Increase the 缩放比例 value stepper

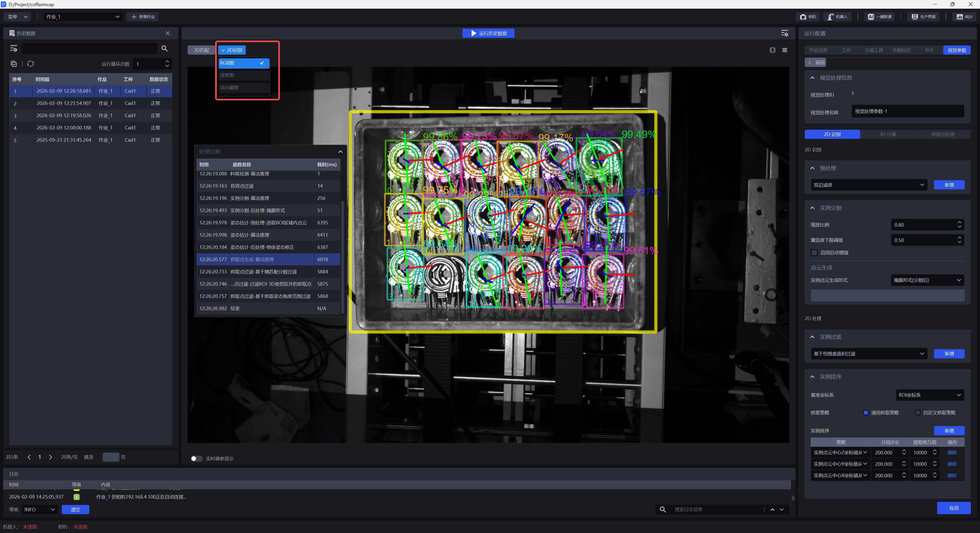point(960,222)
